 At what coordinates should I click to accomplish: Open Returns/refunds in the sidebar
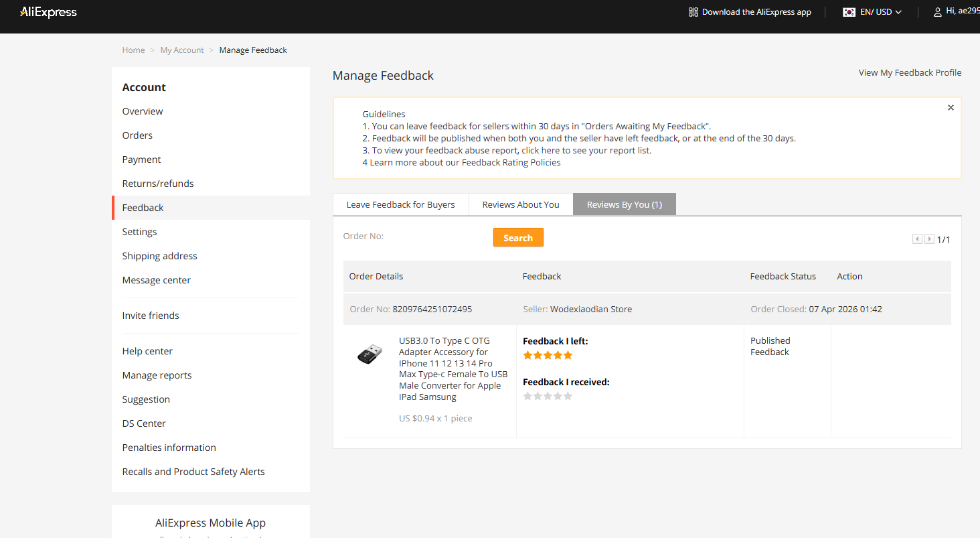pyautogui.click(x=158, y=184)
